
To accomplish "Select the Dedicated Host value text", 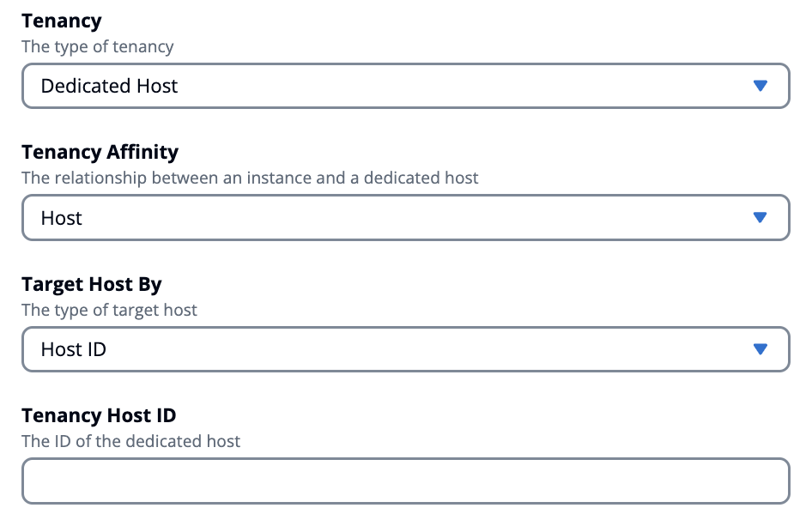I will click(109, 86).
